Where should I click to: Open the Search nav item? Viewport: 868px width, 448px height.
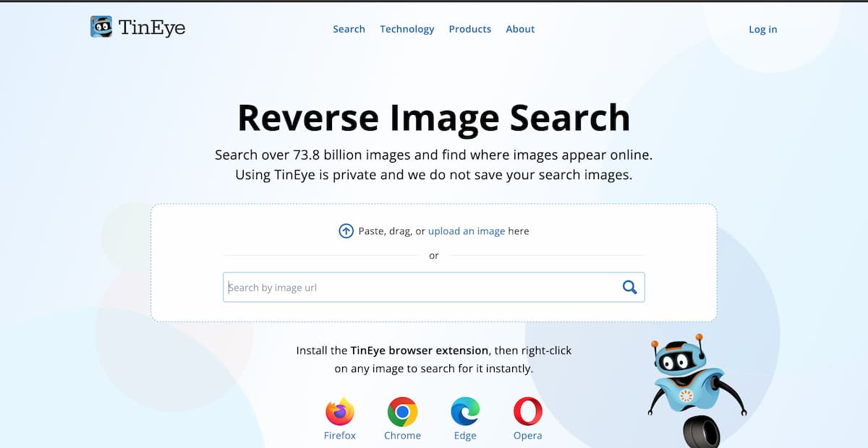point(349,29)
